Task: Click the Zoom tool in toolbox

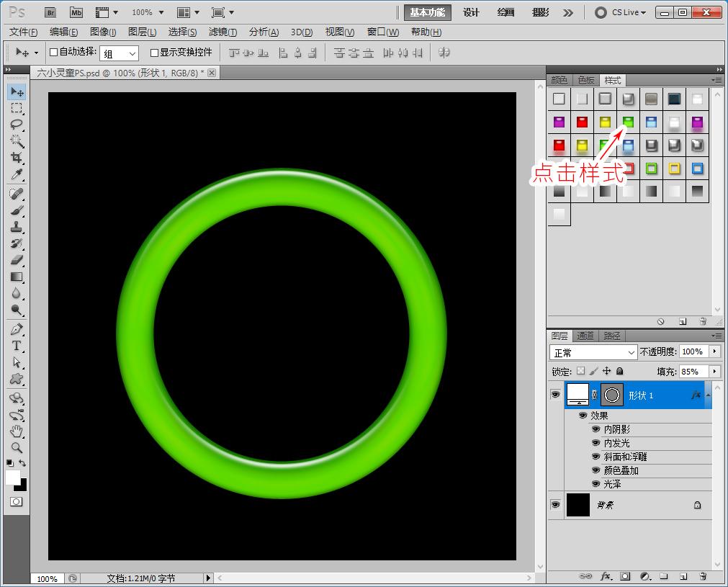Action: pyautogui.click(x=17, y=448)
